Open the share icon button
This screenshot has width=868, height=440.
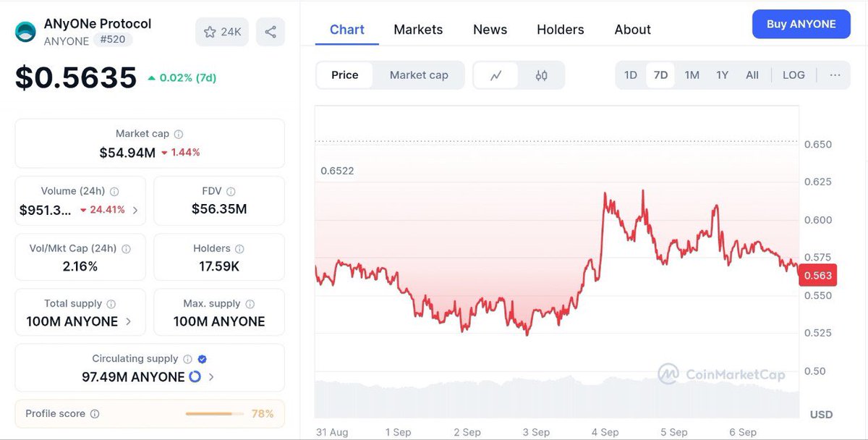point(271,32)
